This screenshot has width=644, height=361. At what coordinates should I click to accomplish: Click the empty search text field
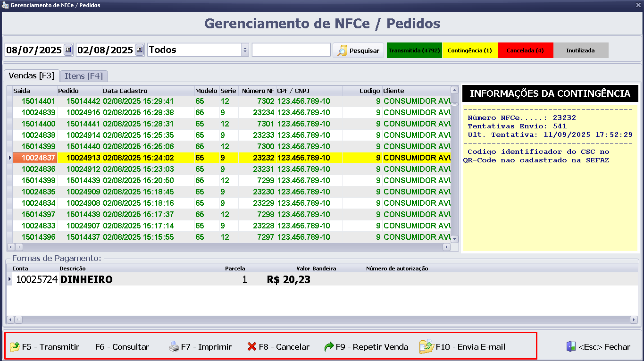291,50
